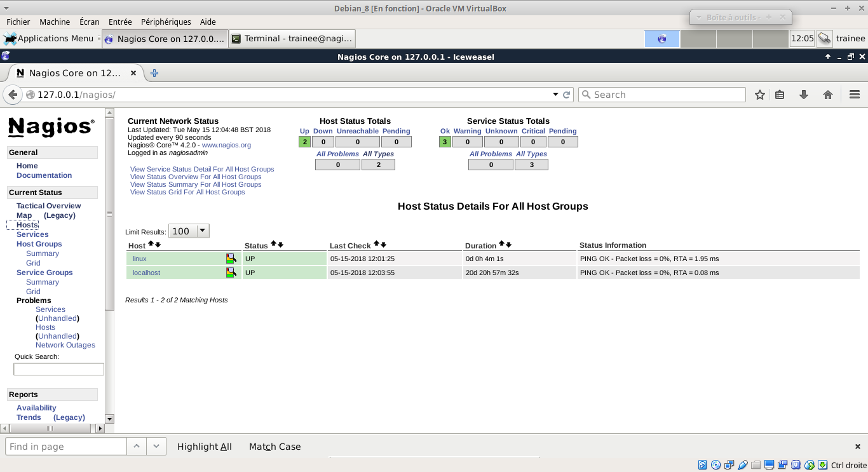Open View Service Status Detail For All Host Groups
This screenshot has width=868, height=472.
pyautogui.click(x=202, y=169)
